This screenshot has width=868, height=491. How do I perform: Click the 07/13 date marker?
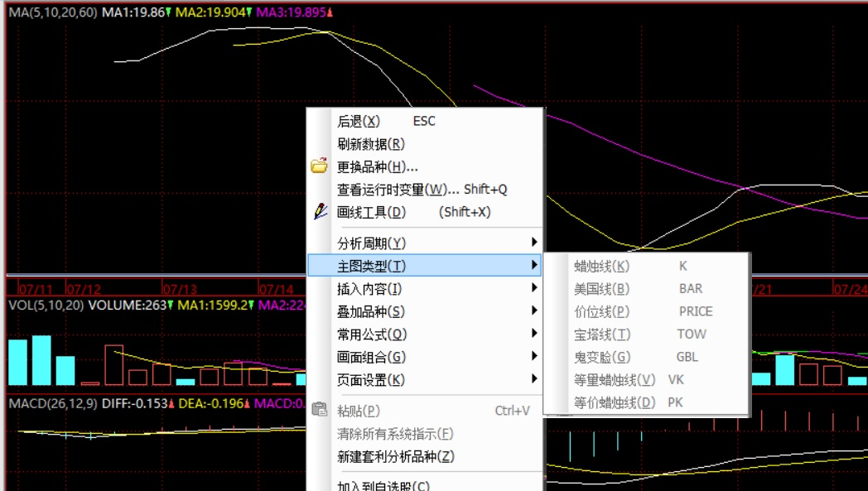coord(180,290)
